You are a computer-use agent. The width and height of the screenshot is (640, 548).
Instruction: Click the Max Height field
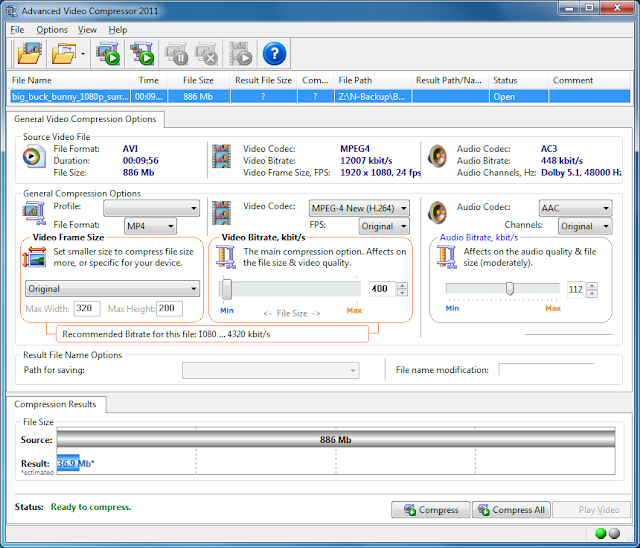click(x=169, y=308)
